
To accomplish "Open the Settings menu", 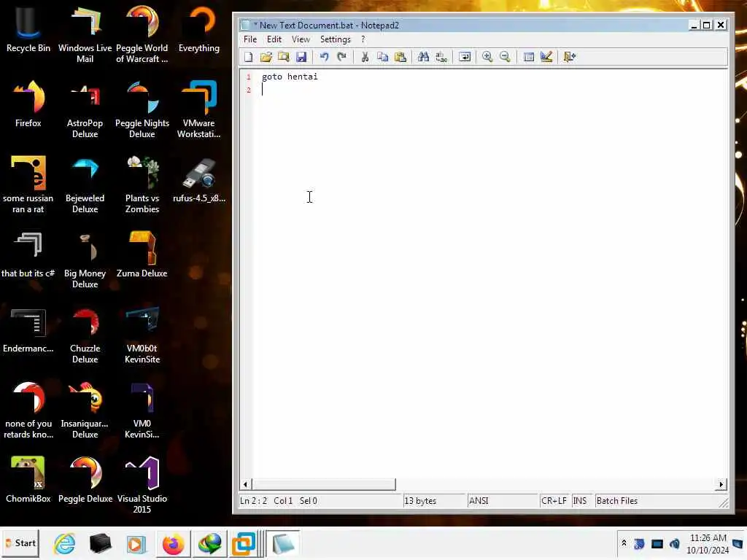I will [336, 39].
